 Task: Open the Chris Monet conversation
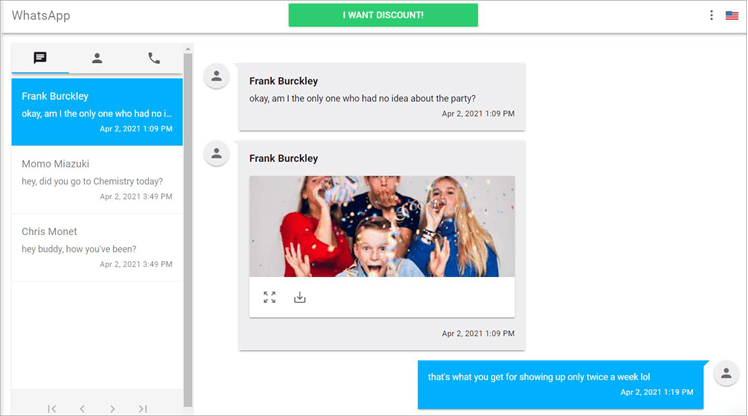(x=97, y=248)
